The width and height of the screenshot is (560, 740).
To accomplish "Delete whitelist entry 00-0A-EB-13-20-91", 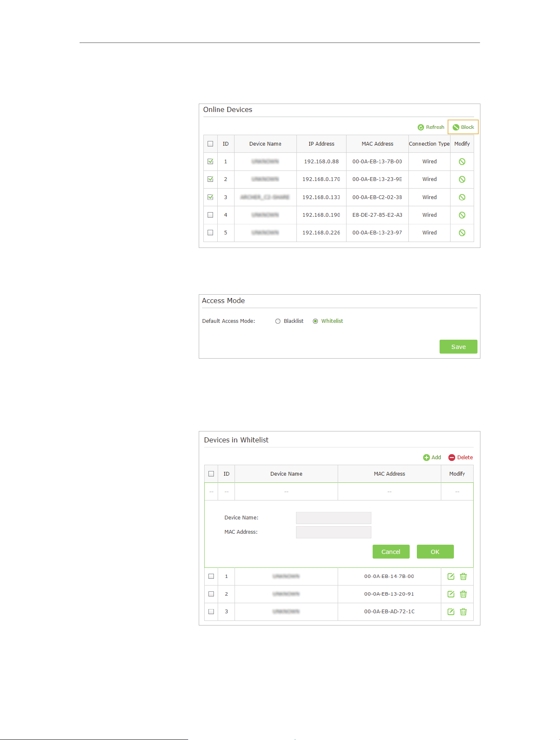I will pyautogui.click(x=464, y=594).
